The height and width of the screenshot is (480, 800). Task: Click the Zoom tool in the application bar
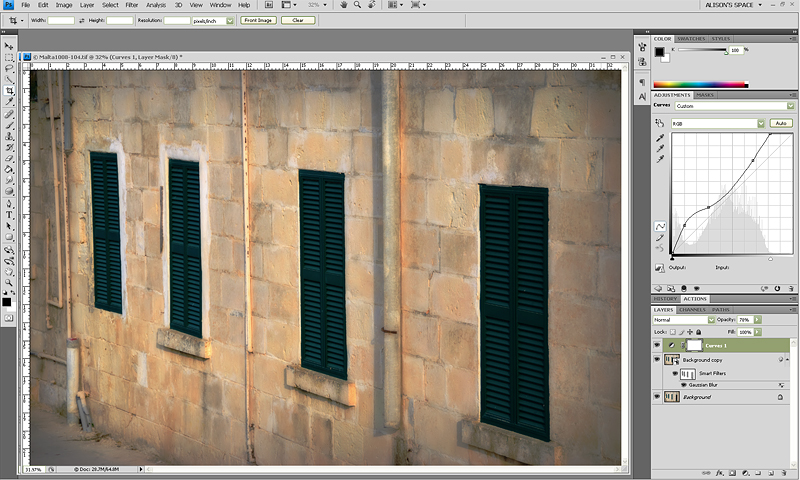pyautogui.click(x=357, y=5)
